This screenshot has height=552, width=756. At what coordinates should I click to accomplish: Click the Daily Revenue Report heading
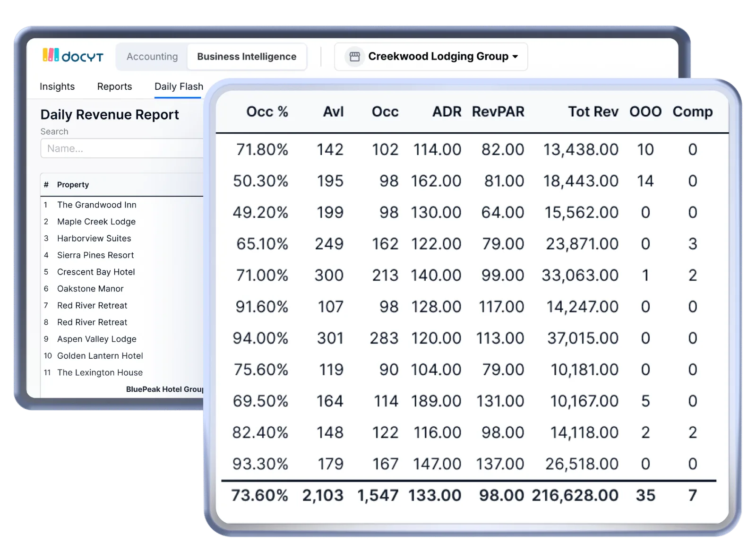click(x=110, y=115)
